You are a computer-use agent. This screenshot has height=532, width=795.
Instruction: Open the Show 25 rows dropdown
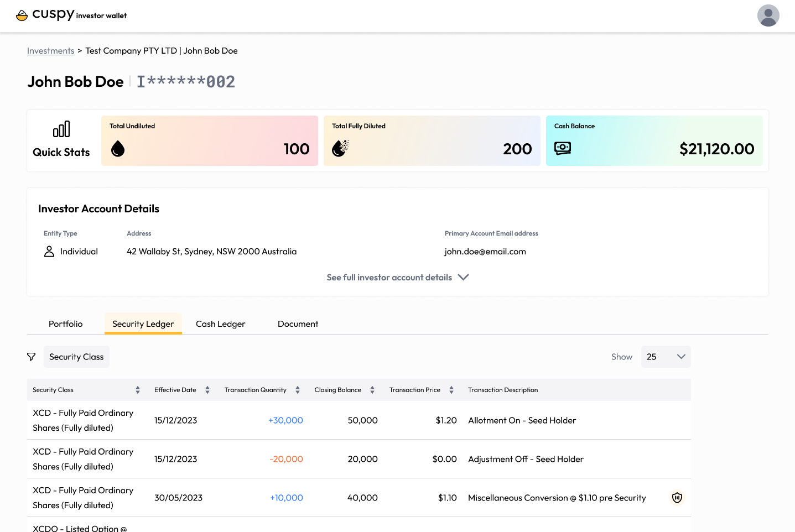[666, 357]
